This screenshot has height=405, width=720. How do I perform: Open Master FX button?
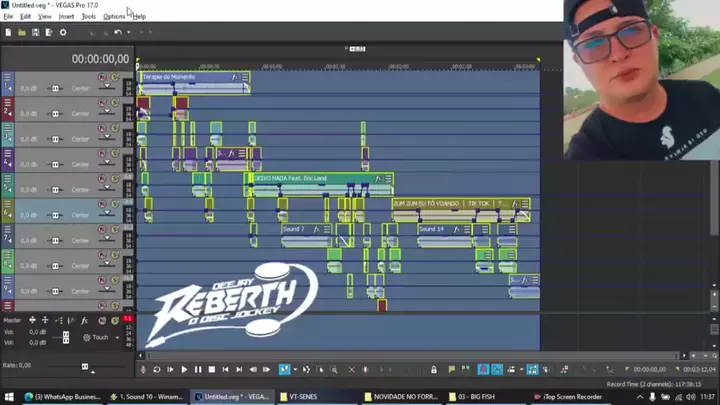point(85,320)
